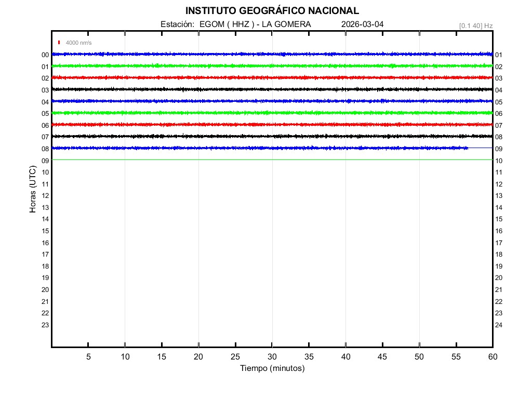Click the Horas (UTC) vertical axis label

click(x=32, y=190)
